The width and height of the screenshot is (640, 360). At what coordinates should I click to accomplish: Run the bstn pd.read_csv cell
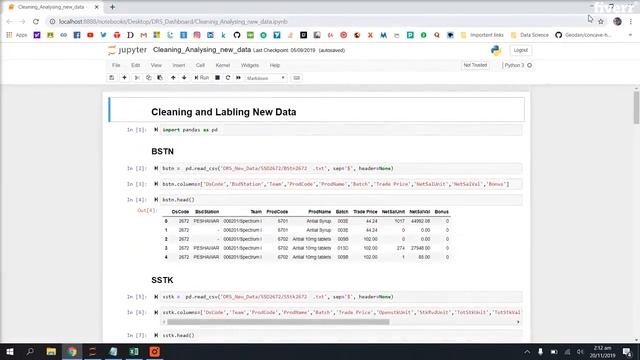click(x=156, y=168)
